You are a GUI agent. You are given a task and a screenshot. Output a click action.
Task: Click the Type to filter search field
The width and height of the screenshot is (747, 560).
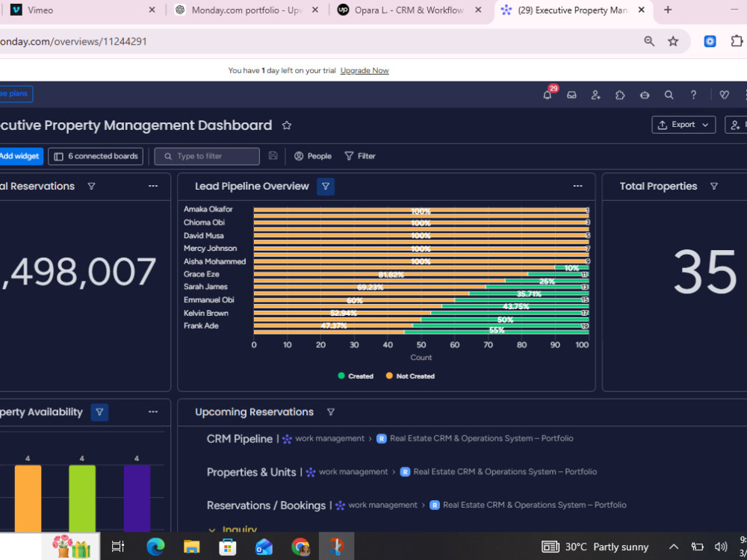[x=207, y=156]
